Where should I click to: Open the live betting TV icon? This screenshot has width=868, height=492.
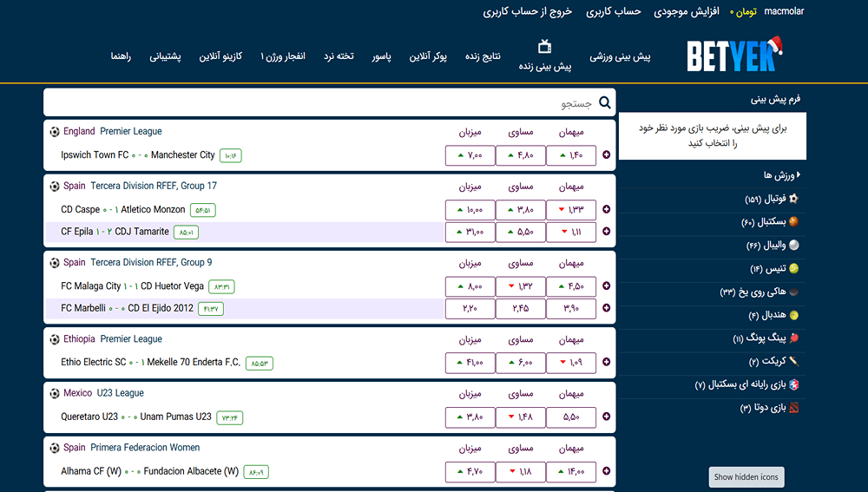(545, 47)
